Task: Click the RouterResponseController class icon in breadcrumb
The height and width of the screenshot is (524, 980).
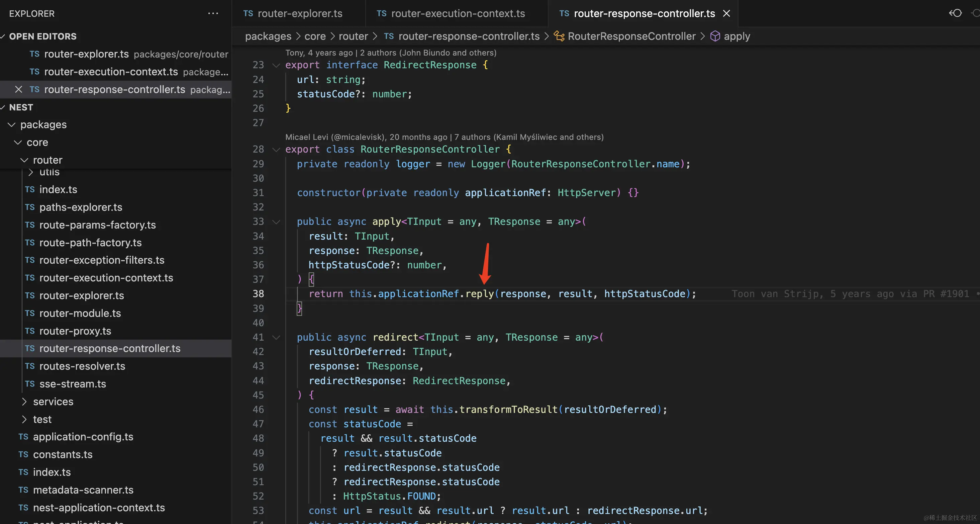Action: point(559,36)
